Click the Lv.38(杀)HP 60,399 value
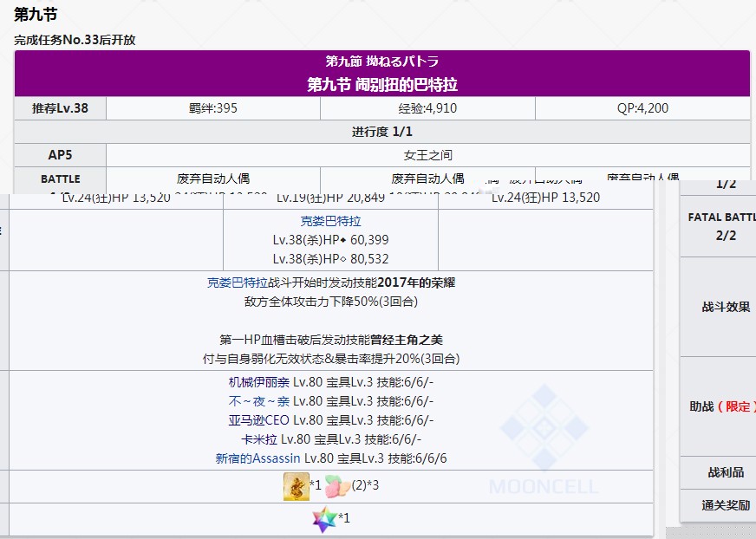The height and width of the screenshot is (539, 756). coord(331,240)
